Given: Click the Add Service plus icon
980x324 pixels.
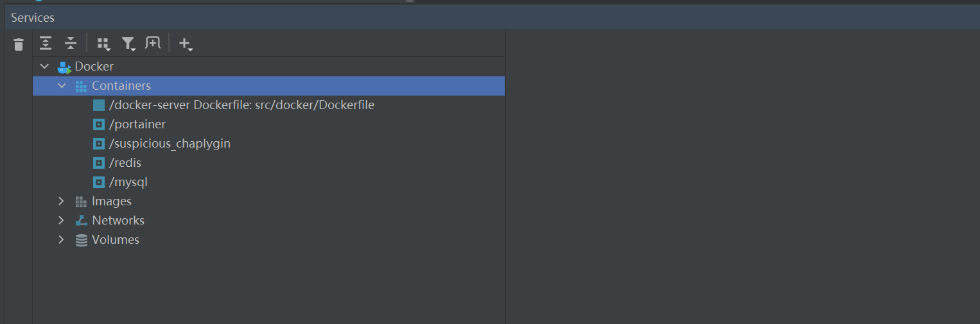Looking at the screenshot, I should click(x=186, y=44).
